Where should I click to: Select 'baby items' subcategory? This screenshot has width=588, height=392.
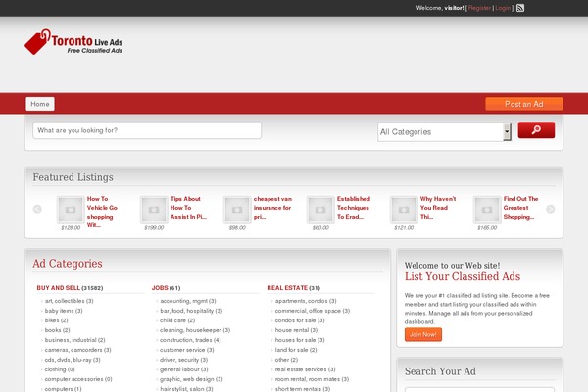[x=59, y=311]
